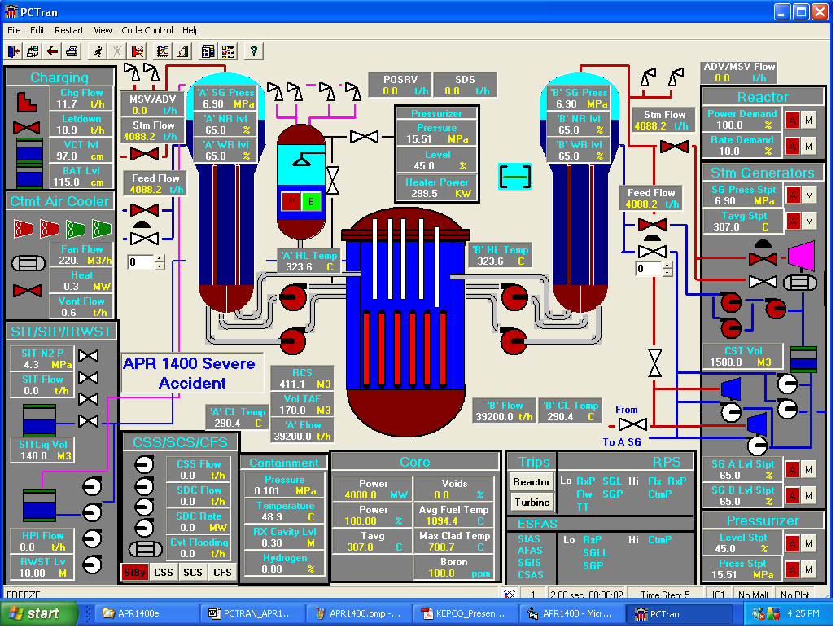Decrease the 'A' feed valve spinner value
Viewport: 840px width, 628px height.
point(159,266)
